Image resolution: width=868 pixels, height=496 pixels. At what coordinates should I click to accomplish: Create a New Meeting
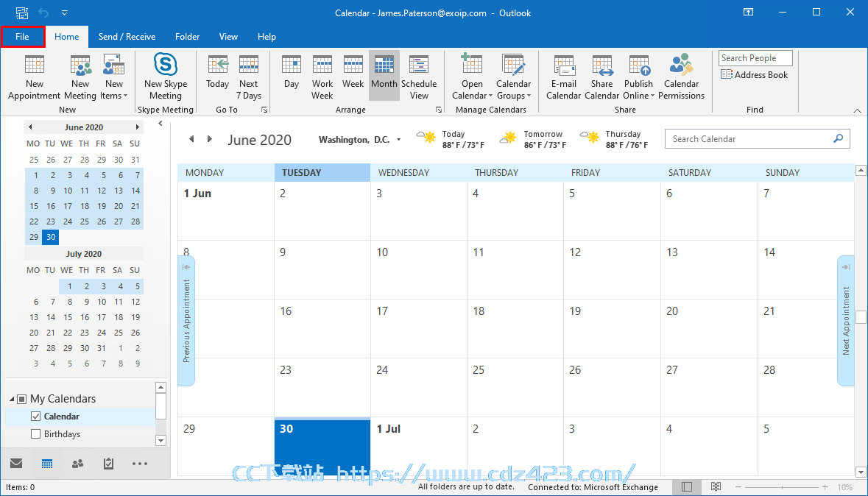tap(80, 77)
